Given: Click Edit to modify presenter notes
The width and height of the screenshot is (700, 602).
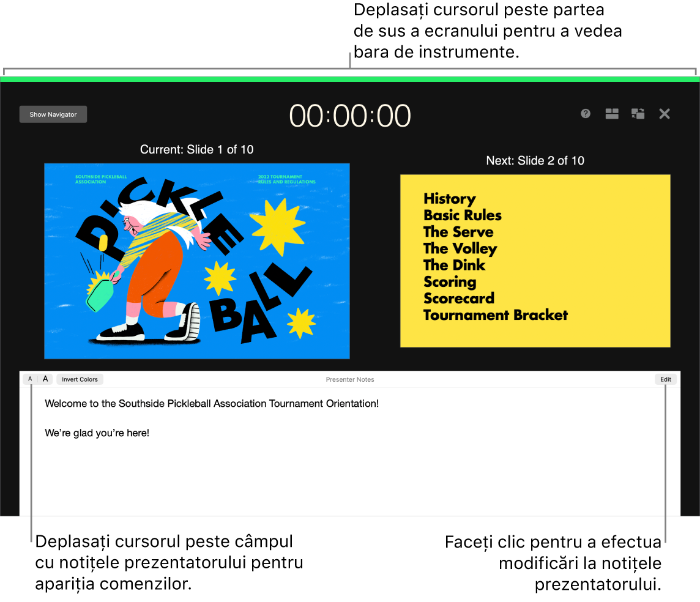Looking at the screenshot, I should pos(666,379).
